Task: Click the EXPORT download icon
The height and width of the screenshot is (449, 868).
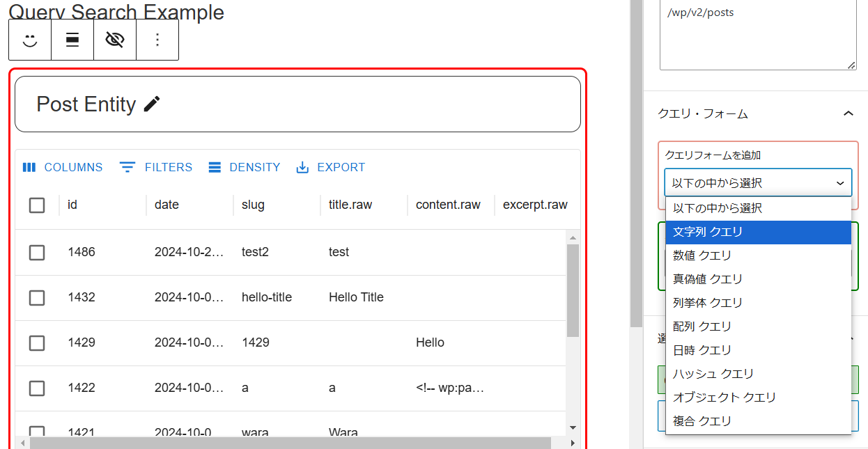Action: pos(302,167)
